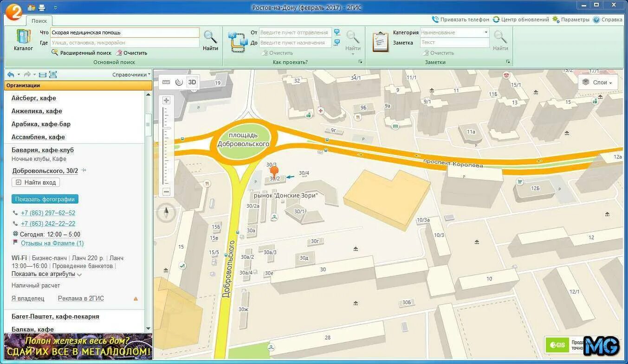628x364 pixels.
Task: Select the ruler measurement tool on map
Action: pyautogui.click(x=166, y=82)
